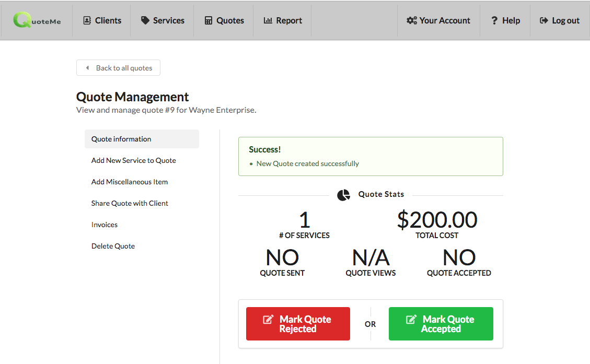Mark the quote as accepted
This screenshot has width=590, height=364.
click(x=441, y=324)
